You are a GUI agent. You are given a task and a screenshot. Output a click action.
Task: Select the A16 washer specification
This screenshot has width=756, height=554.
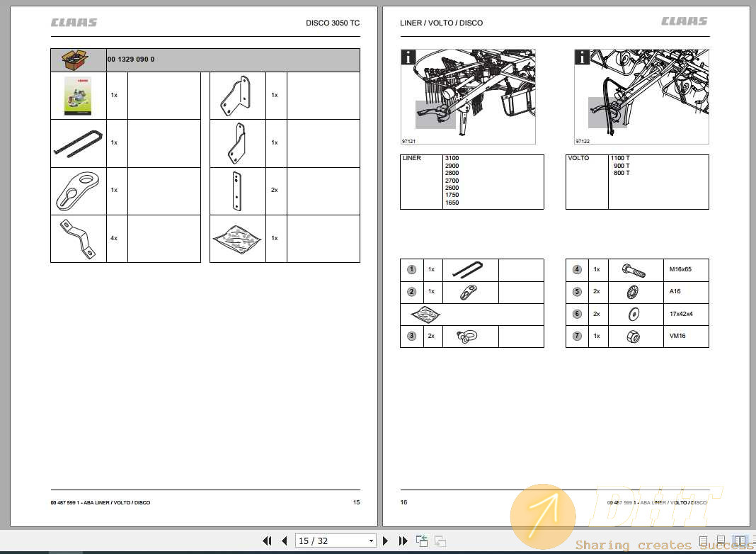tap(675, 291)
